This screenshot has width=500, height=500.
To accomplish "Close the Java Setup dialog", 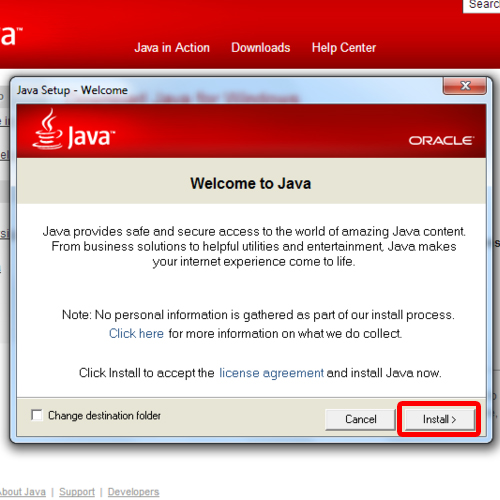I will pyautogui.click(x=465, y=86).
